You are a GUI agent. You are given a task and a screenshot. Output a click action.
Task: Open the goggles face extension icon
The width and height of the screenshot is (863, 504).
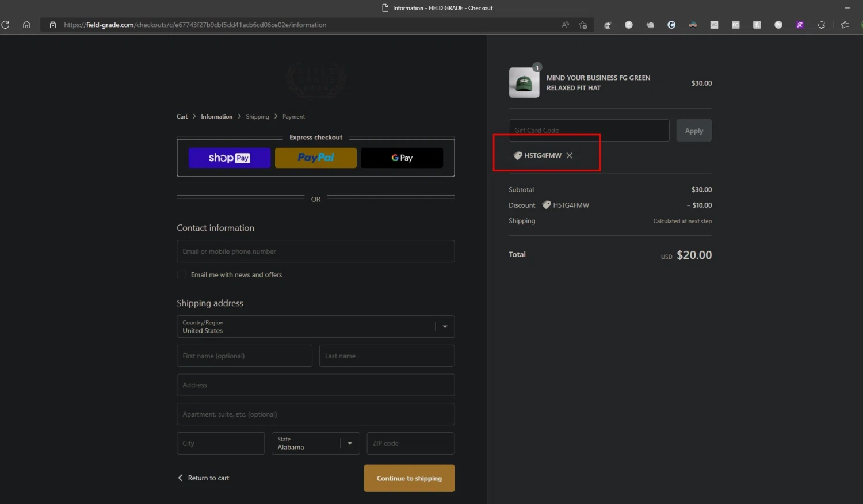point(693,25)
